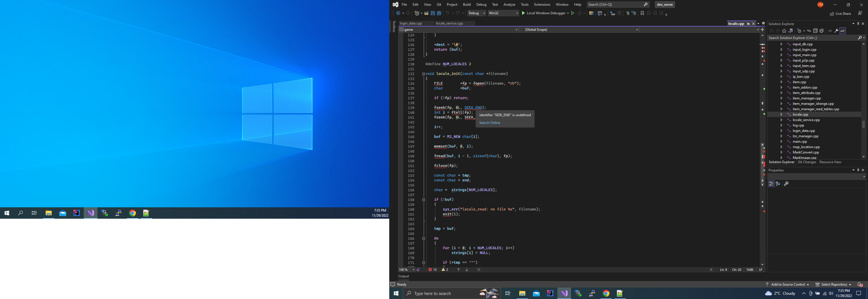Open View Code from Solution Explorer toolbar
The image size is (868, 299).
pos(830,31)
